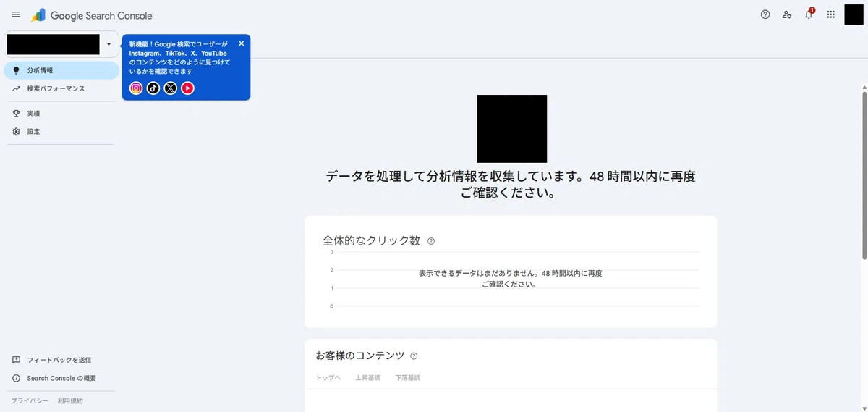Open users and permissions icon

pyautogui.click(x=787, y=14)
